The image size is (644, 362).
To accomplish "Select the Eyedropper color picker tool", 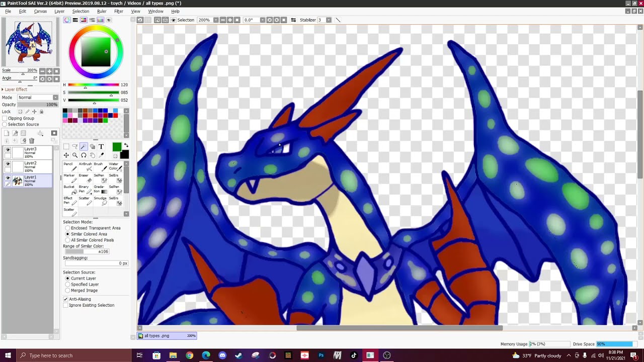I will (101, 155).
